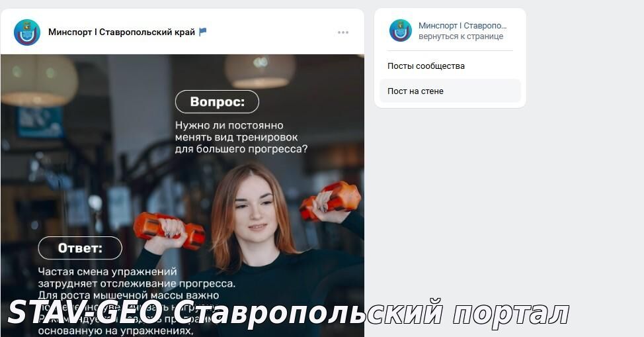Click answer text 'Частая смена упражнений'
This screenshot has height=337, width=644.
(x=108, y=271)
